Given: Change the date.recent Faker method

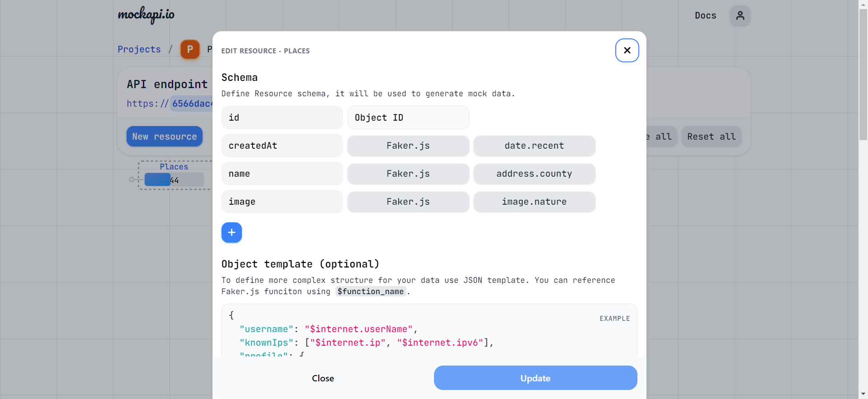Looking at the screenshot, I should 534,146.
